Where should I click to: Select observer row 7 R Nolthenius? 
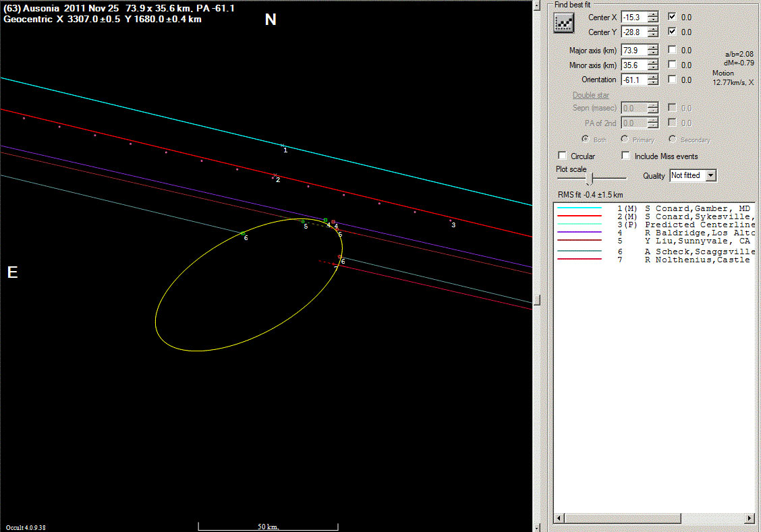[x=654, y=260]
